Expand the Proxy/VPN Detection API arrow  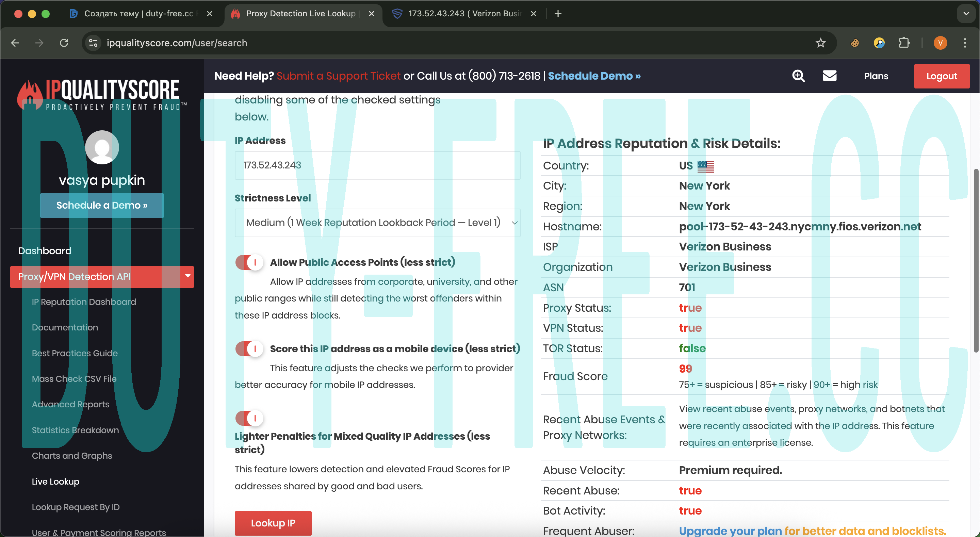[x=187, y=276]
